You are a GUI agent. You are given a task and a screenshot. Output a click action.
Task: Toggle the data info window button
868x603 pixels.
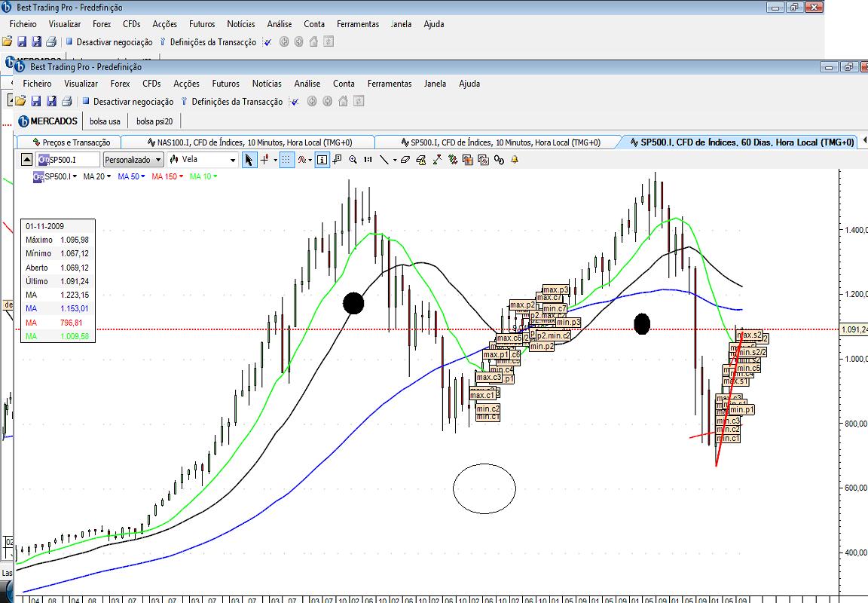pos(322,160)
